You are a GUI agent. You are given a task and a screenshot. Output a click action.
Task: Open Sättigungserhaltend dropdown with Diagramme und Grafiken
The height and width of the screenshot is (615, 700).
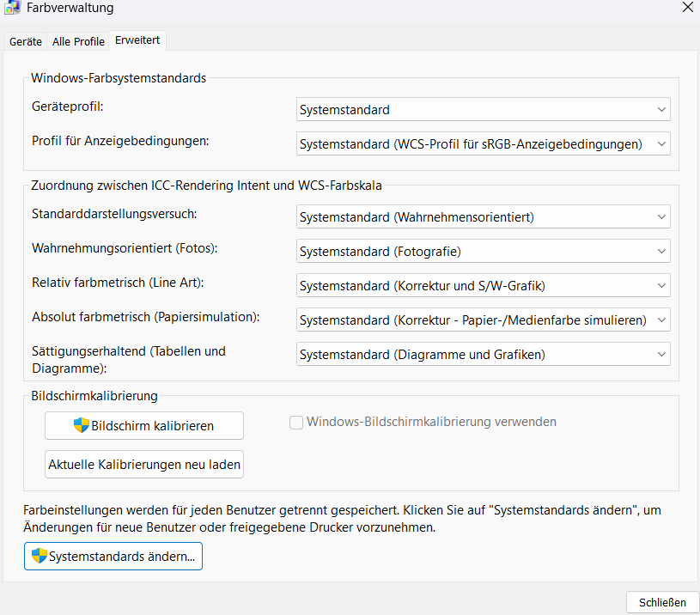[483, 355]
